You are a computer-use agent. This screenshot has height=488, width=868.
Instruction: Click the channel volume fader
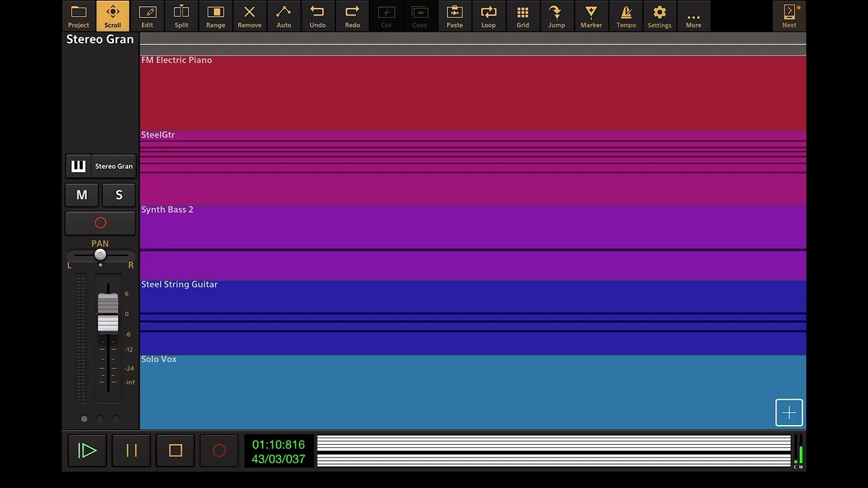108,313
